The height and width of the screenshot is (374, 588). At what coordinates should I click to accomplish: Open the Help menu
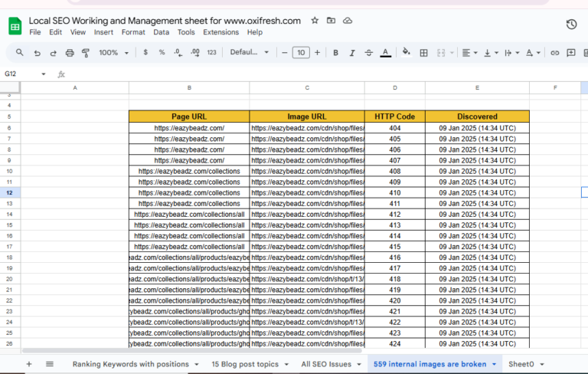[x=255, y=32]
